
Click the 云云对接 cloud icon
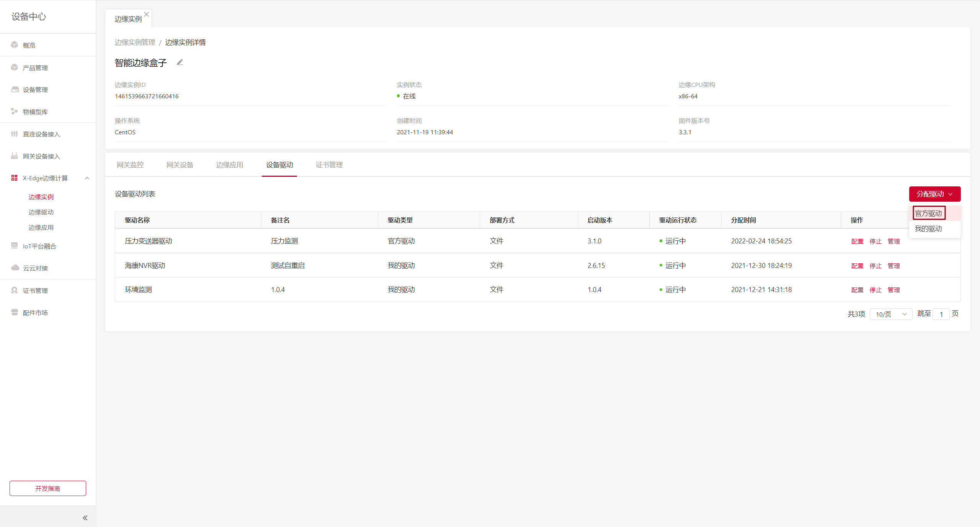click(15, 268)
